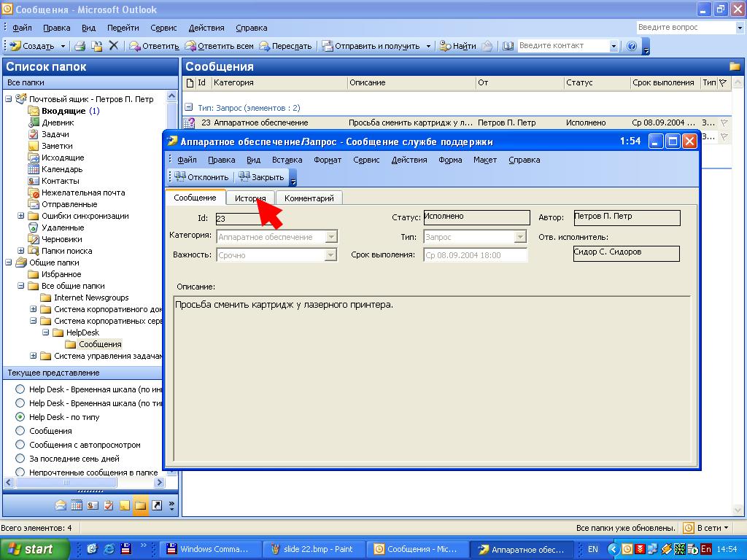The image size is (747, 560).
Task: Open the Форма menu in message window
Action: pos(450,160)
